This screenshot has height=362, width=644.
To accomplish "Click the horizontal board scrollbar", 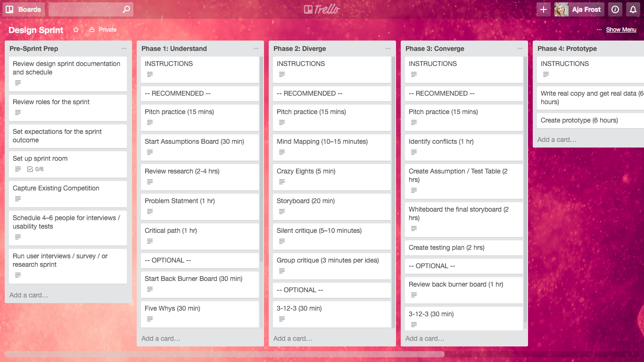I will [224, 354].
